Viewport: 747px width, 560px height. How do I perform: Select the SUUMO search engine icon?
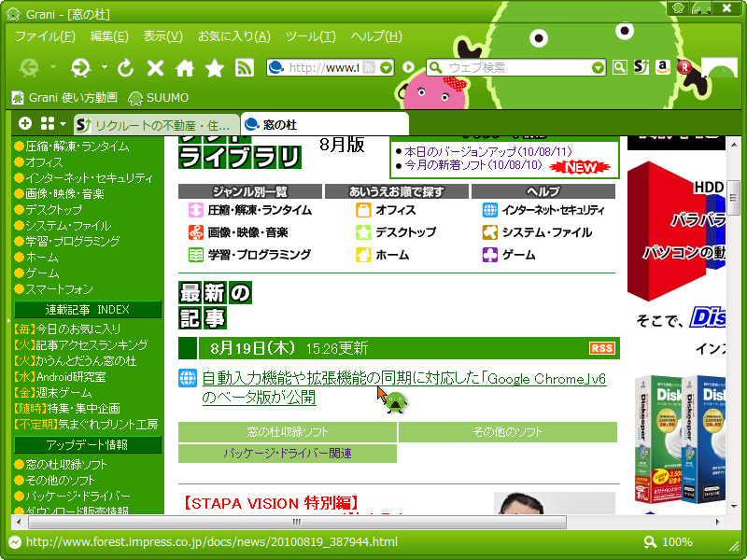pyautogui.click(x=641, y=67)
